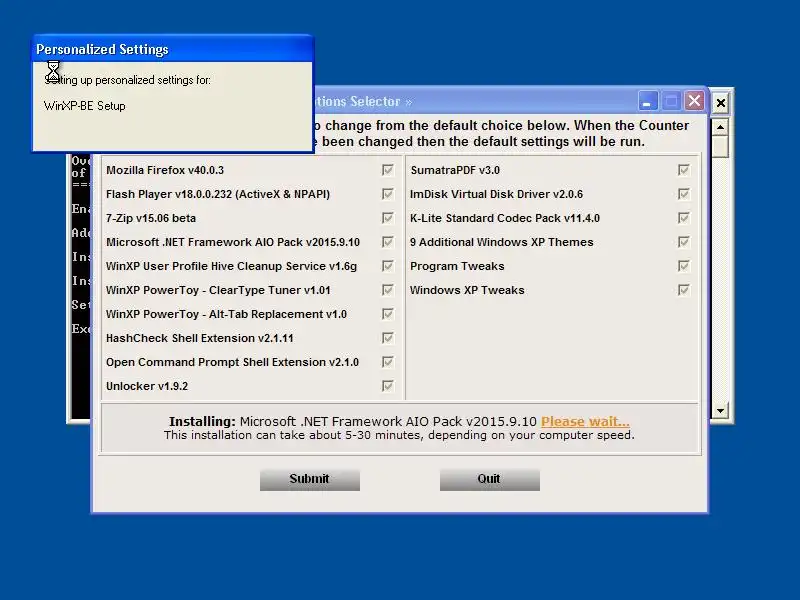This screenshot has width=800, height=600.
Task: Click 'K-Lite Standard Codec Pack v11.4.0' label
Action: tap(505, 218)
